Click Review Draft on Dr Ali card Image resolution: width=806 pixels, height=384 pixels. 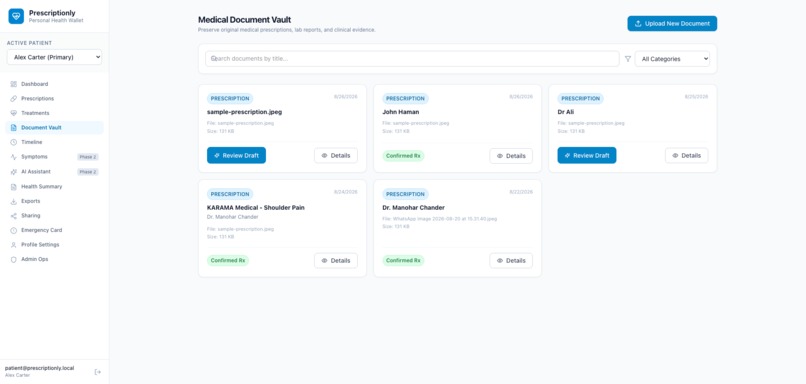(587, 155)
